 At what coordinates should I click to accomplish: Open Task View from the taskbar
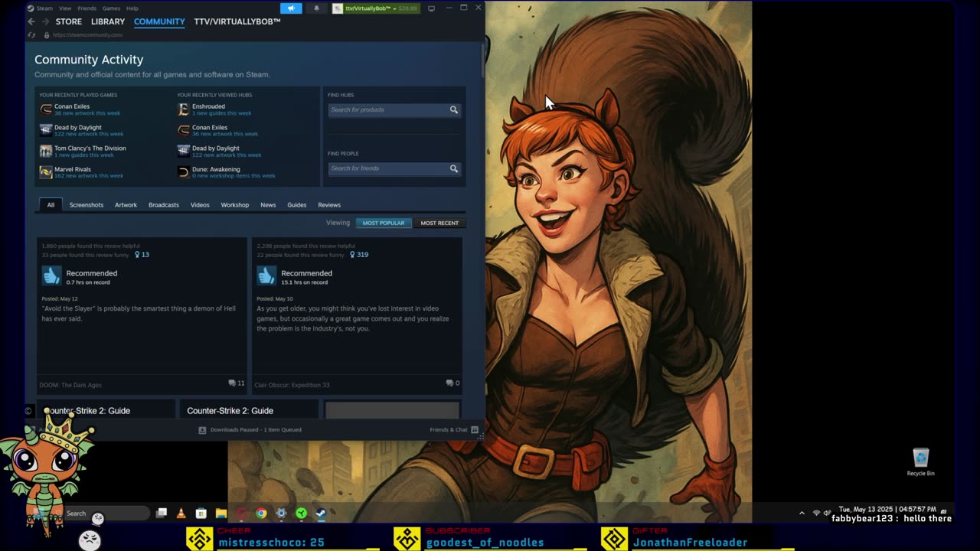pos(162,514)
